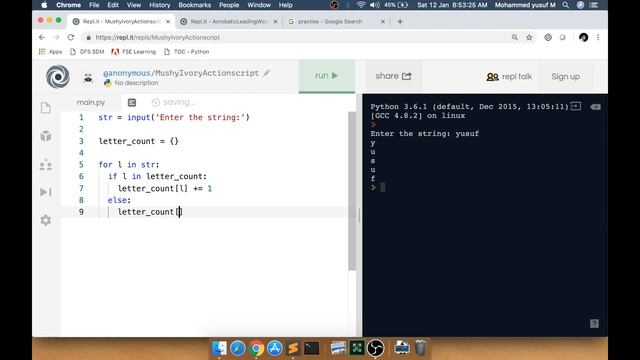Open the History menu
Screen dimensions: 640x360
pyautogui.click(x=160, y=5)
